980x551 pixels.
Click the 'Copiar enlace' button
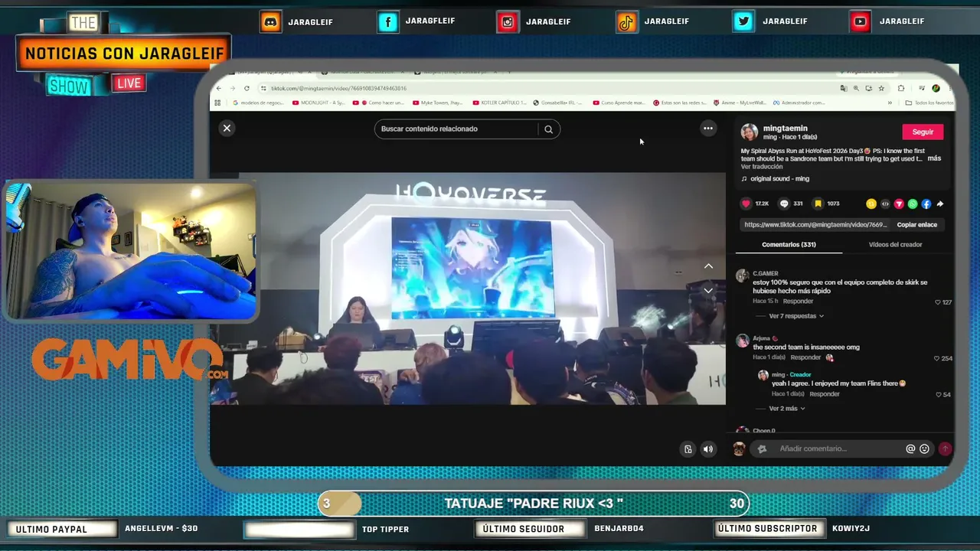[x=917, y=225]
